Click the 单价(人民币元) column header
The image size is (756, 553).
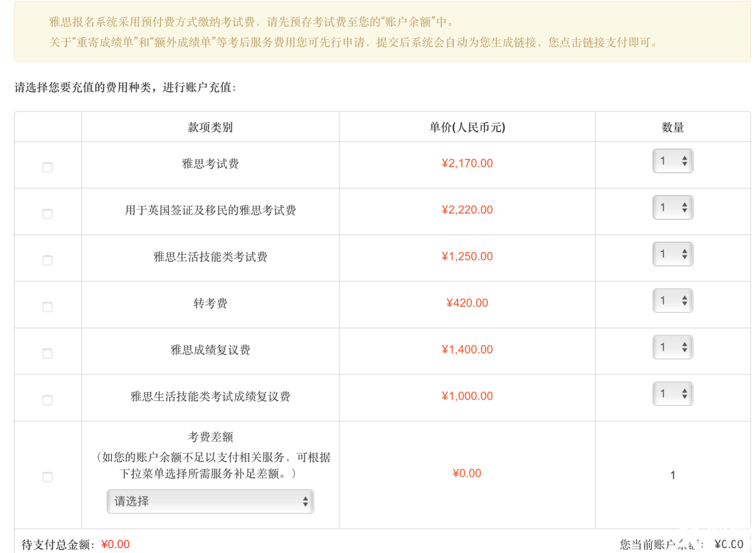pyautogui.click(x=467, y=127)
